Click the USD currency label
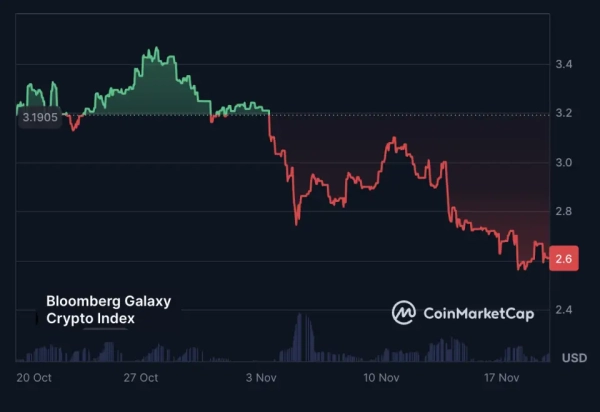This screenshot has width=600, height=412. [574, 357]
